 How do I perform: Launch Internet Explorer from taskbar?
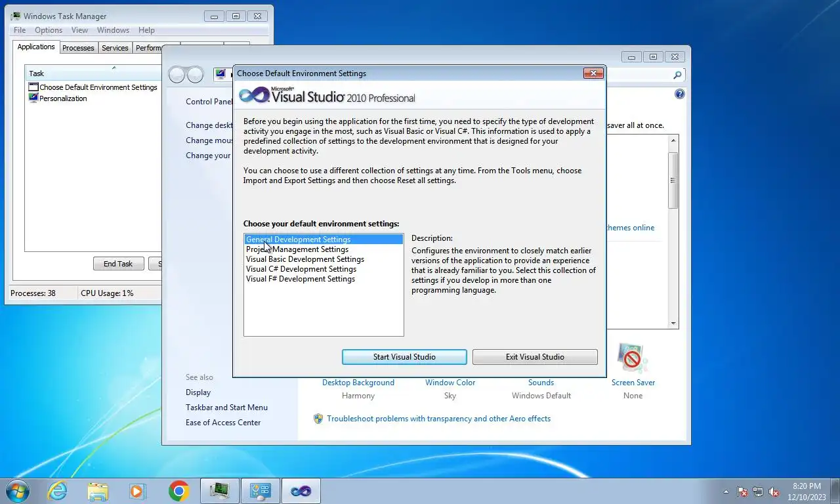[58, 490]
